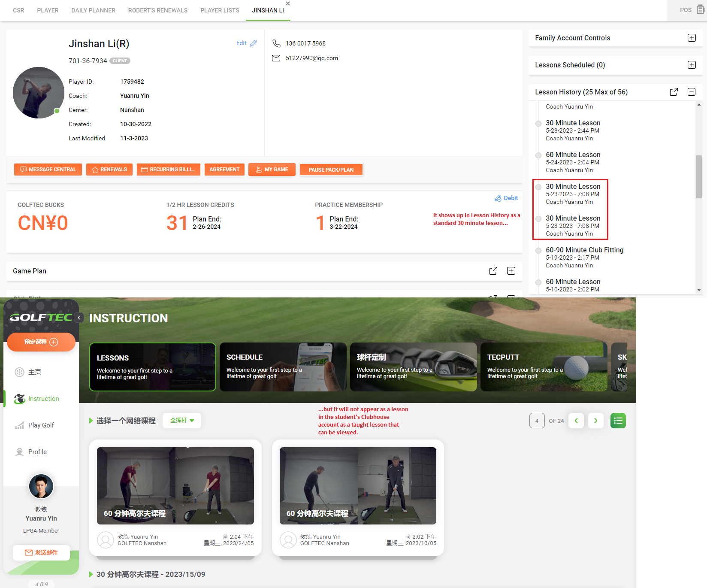707x588 pixels.
Task: Click coach avatar icon on 2:02 下午 lesson card
Action: click(x=288, y=540)
